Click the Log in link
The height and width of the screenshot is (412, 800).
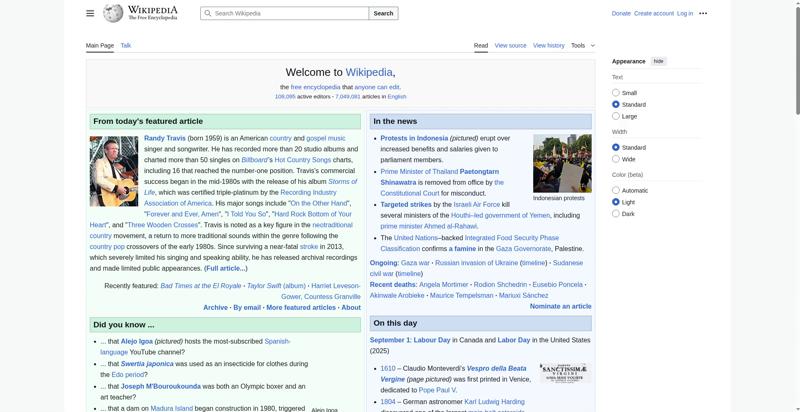tap(685, 13)
